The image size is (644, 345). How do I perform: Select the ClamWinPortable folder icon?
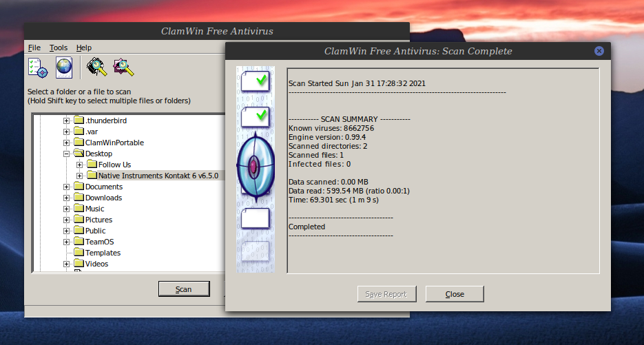tap(79, 143)
